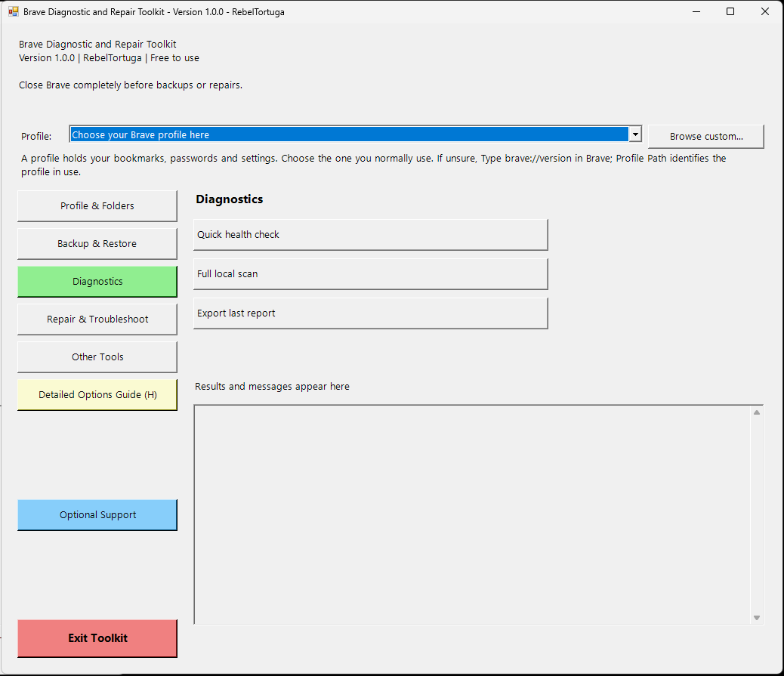
Task: Click the Optional Support button
Action: click(x=97, y=514)
